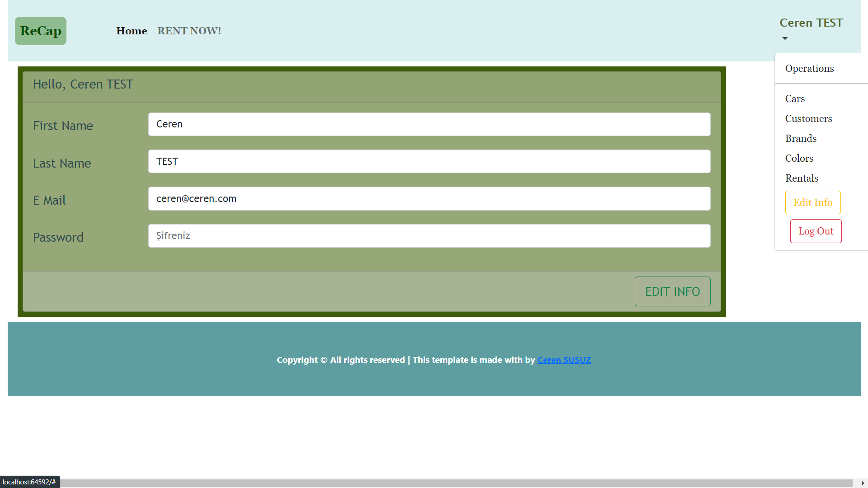Image resolution: width=868 pixels, height=488 pixels.
Task: Click into the Last Name field
Action: [429, 161]
